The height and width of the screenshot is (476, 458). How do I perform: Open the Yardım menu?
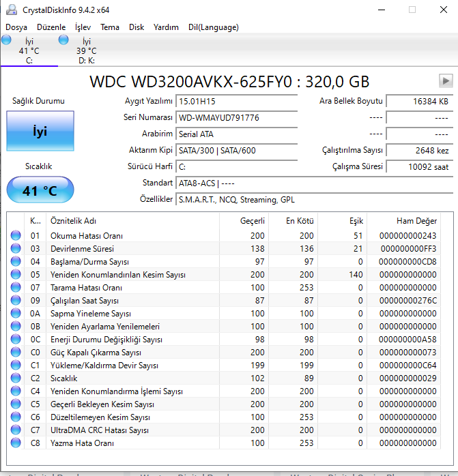pyautogui.click(x=166, y=27)
